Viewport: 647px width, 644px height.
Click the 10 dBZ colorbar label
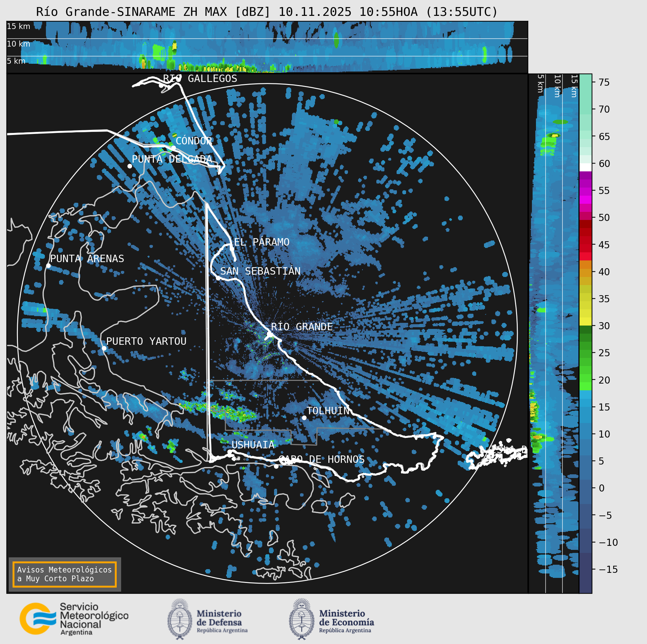click(x=604, y=434)
